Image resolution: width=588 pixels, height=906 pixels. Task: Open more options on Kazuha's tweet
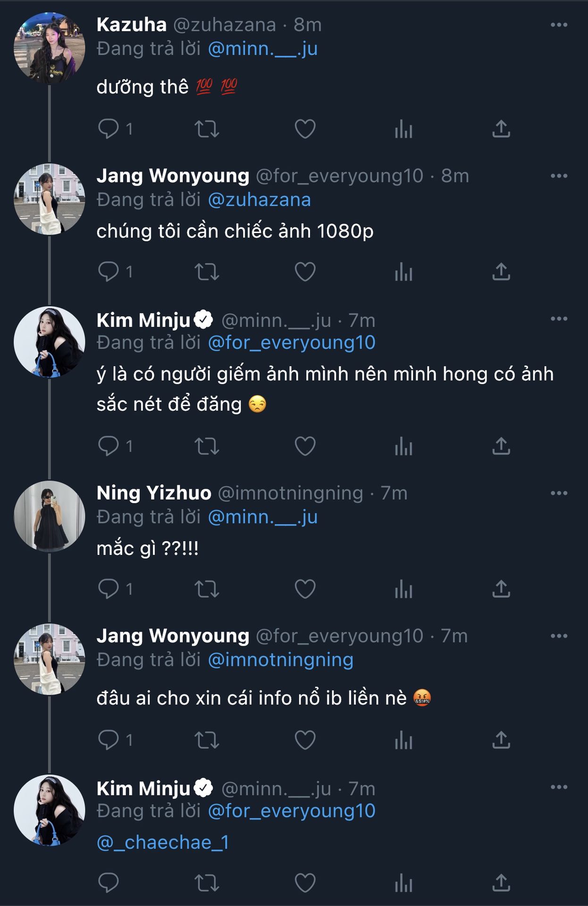pyautogui.click(x=559, y=25)
